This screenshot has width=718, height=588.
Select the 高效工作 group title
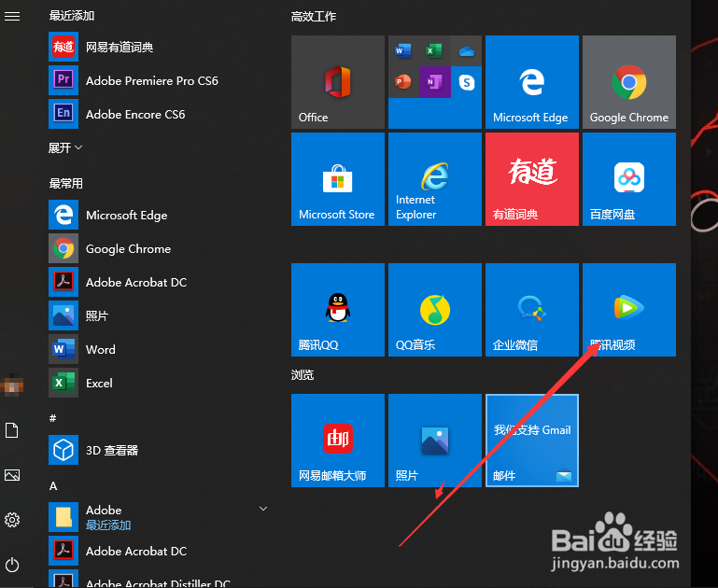314,17
